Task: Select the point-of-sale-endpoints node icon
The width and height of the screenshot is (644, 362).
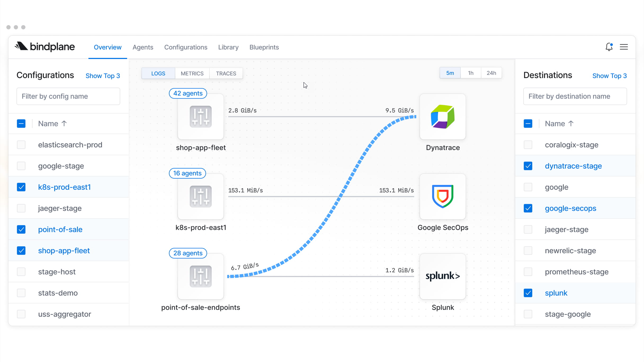Action: pyautogui.click(x=201, y=276)
